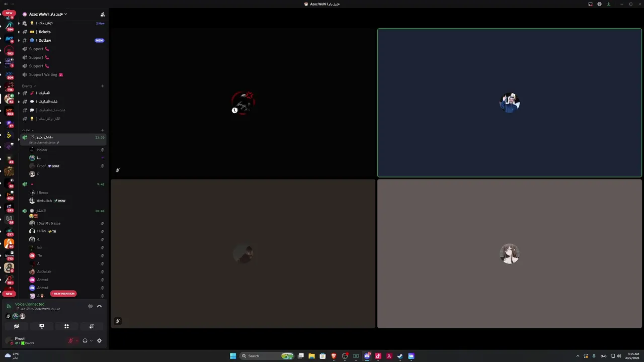The width and height of the screenshot is (644, 362).
Task: Set a channel status link
Action: click(44, 143)
